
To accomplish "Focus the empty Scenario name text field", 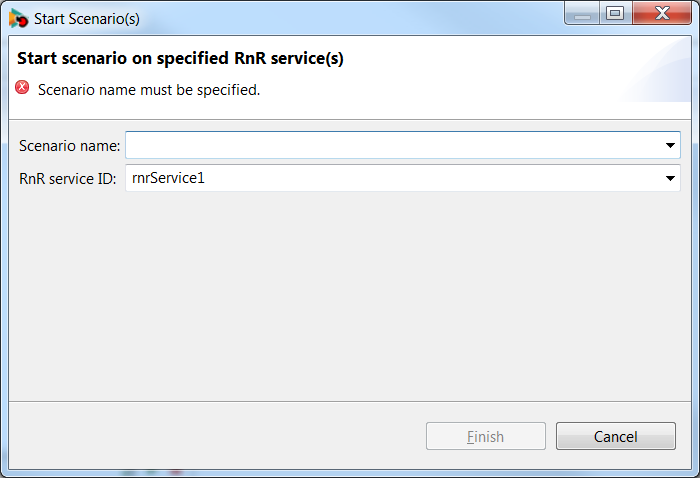I will pyautogui.click(x=393, y=145).
